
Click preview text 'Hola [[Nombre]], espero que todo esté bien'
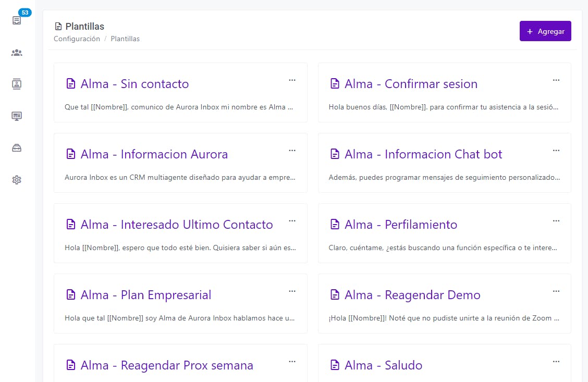point(180,248)
